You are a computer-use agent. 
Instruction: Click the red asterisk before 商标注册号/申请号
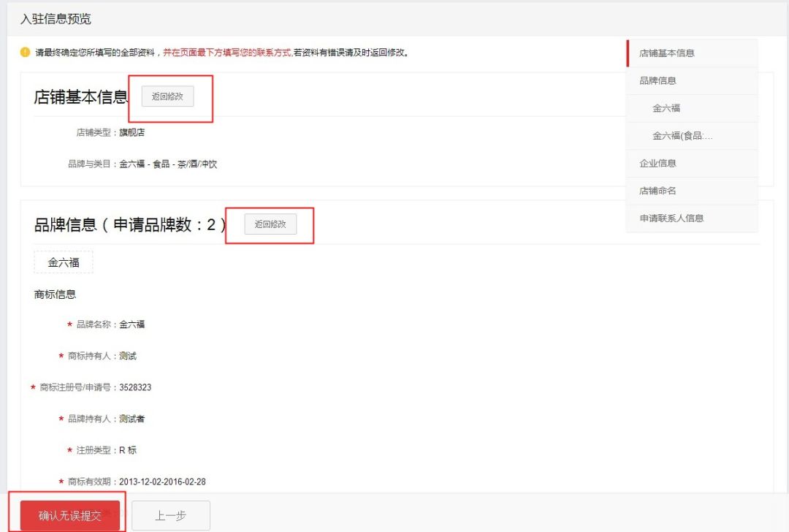(x=32, y=387)
